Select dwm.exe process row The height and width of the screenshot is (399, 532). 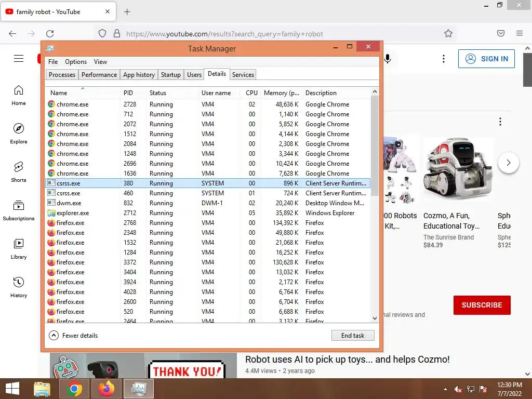[208, 203]
